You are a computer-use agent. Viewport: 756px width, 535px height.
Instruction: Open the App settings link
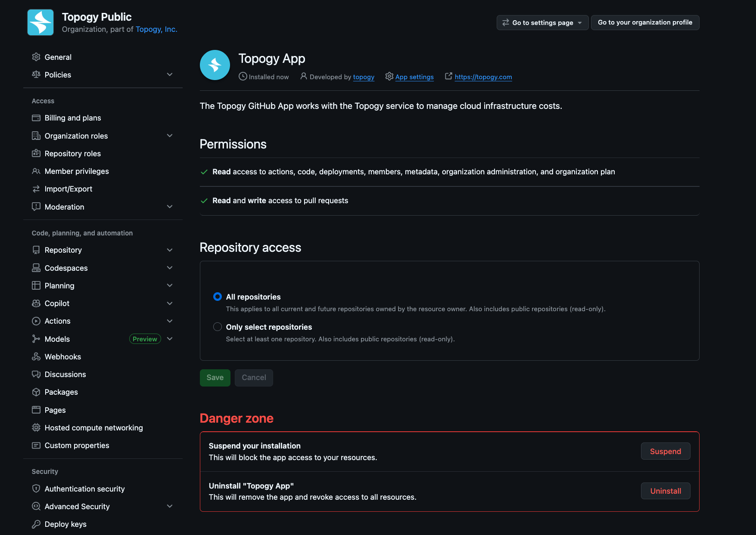coord(414,77)
